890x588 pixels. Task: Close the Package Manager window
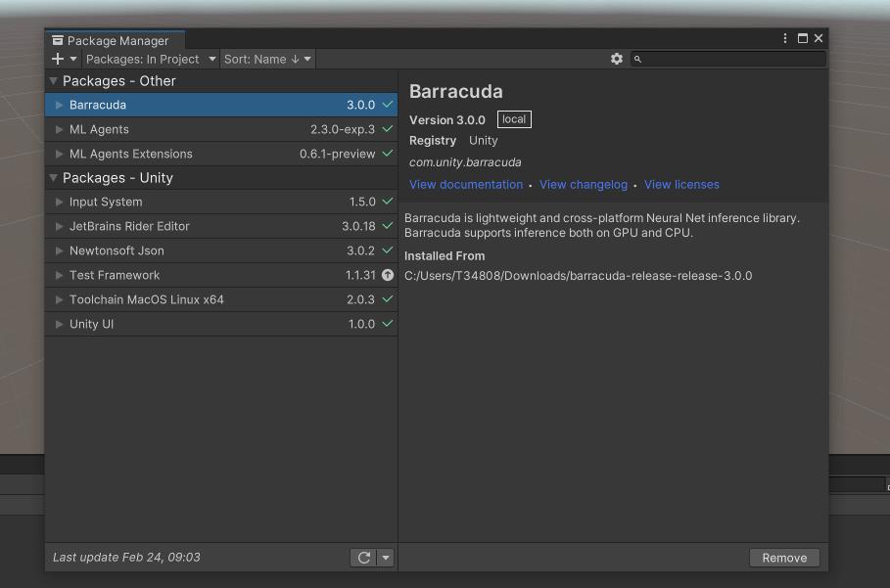[819, 38]
